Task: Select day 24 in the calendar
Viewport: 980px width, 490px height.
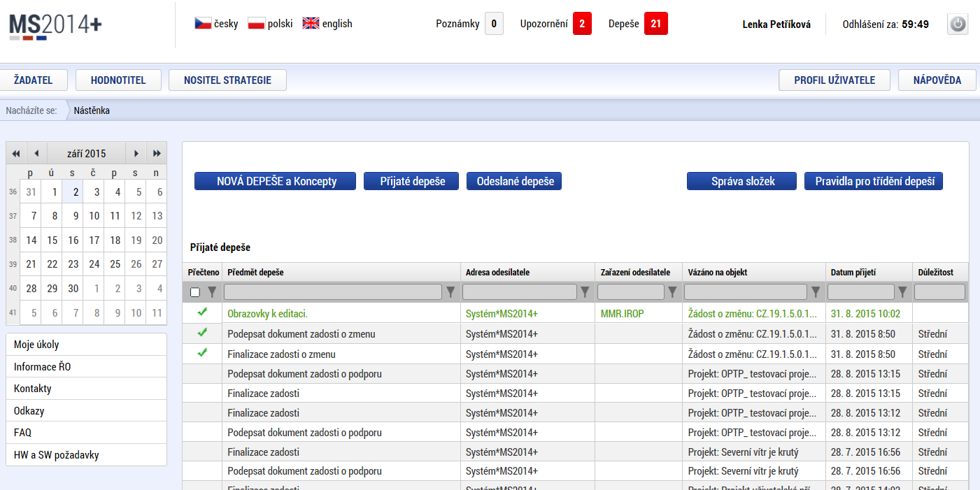Action: 94,264
